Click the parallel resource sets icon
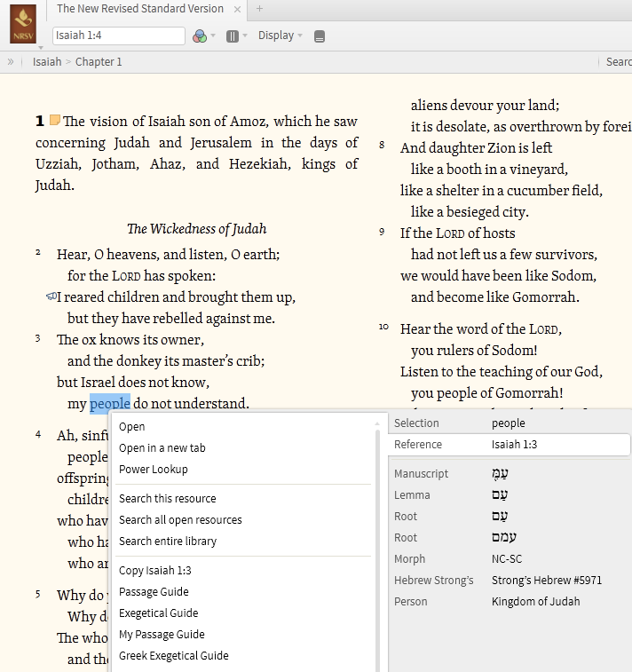Viewport: 632px width, 672px height. 233,36
